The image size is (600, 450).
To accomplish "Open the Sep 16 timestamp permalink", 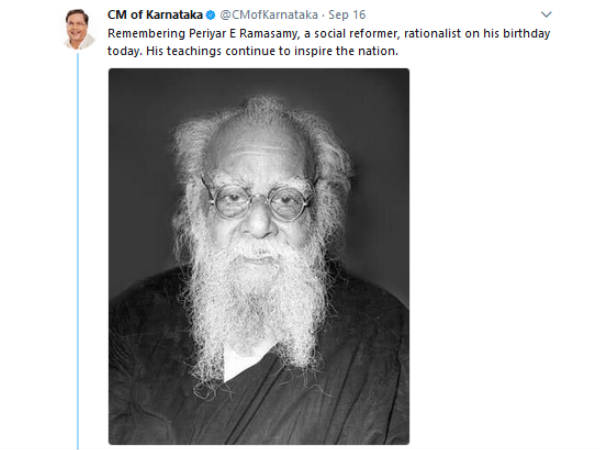I will tap(347, 15).
